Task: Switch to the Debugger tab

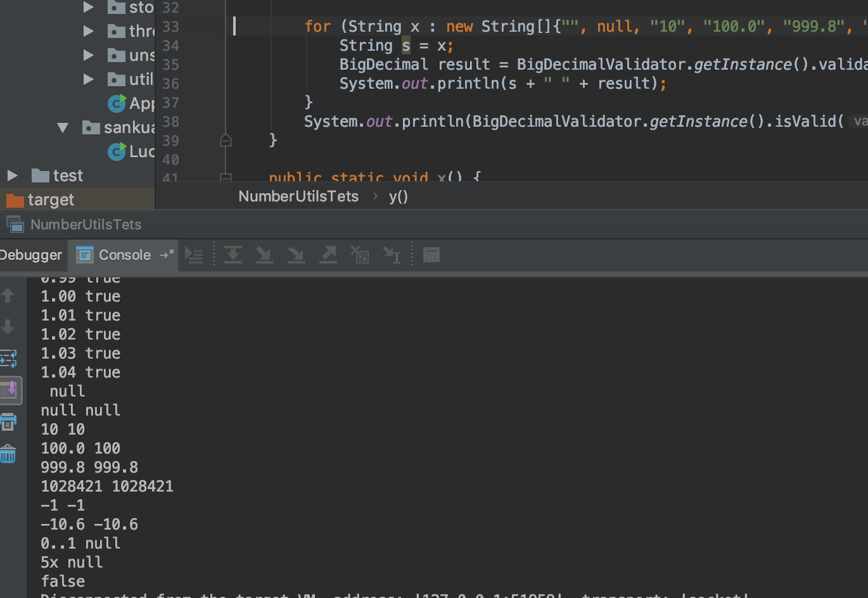Action: tap(31, 255)
